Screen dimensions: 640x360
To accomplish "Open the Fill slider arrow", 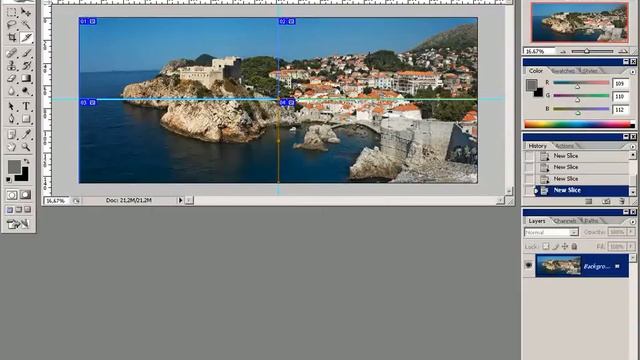I will coord(631,247).
